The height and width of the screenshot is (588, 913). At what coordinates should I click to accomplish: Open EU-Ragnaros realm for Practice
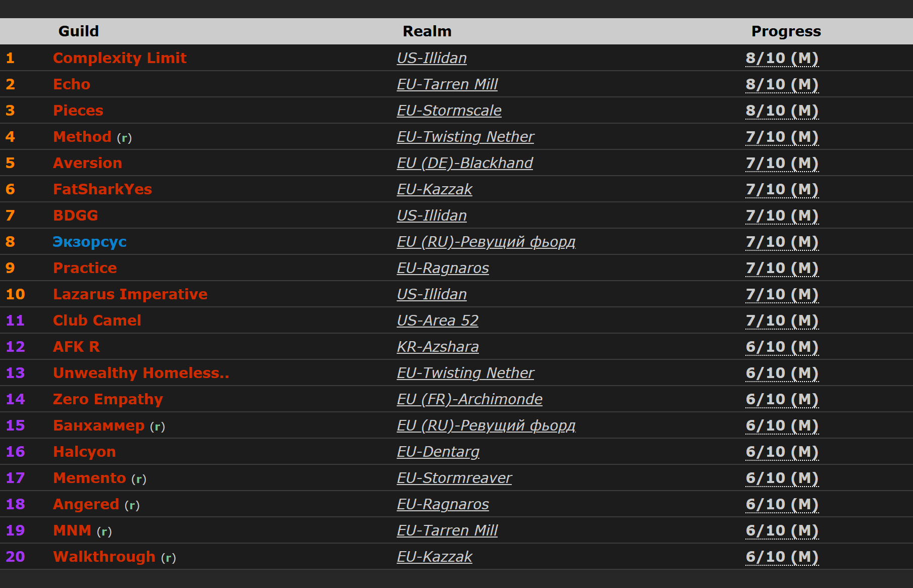[x=443, y=268]
